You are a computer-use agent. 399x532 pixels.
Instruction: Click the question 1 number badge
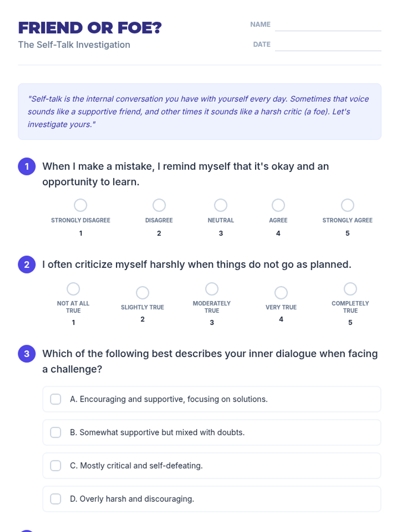pos(27,166)
